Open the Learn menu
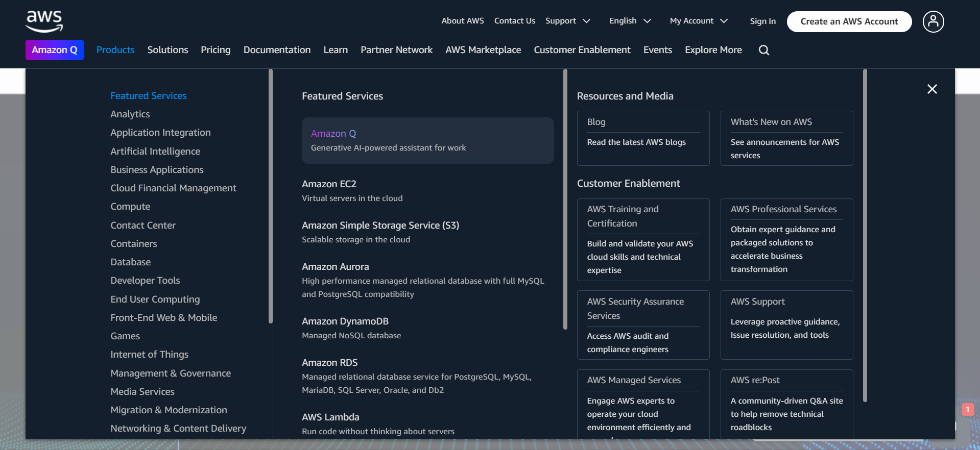Image resolution: width=980 pixels, height=450 pixels. (336, 50)
